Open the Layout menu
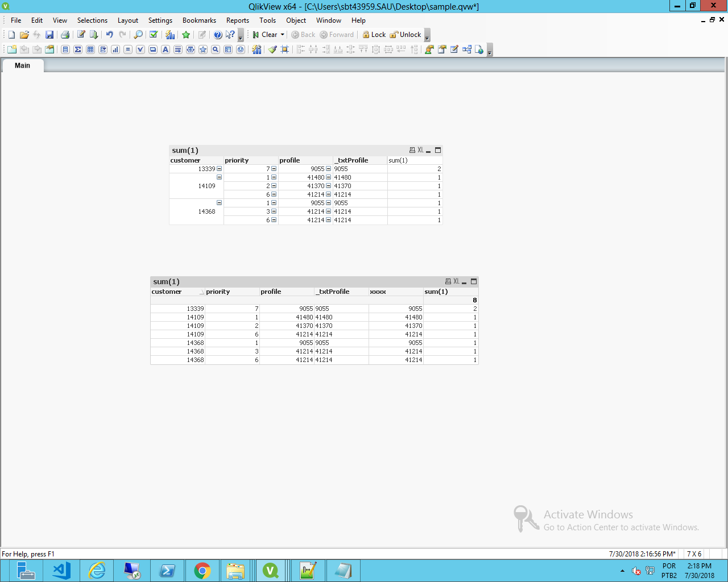Image resolution: width=728 pixels, height=582 pixels. 128,20
